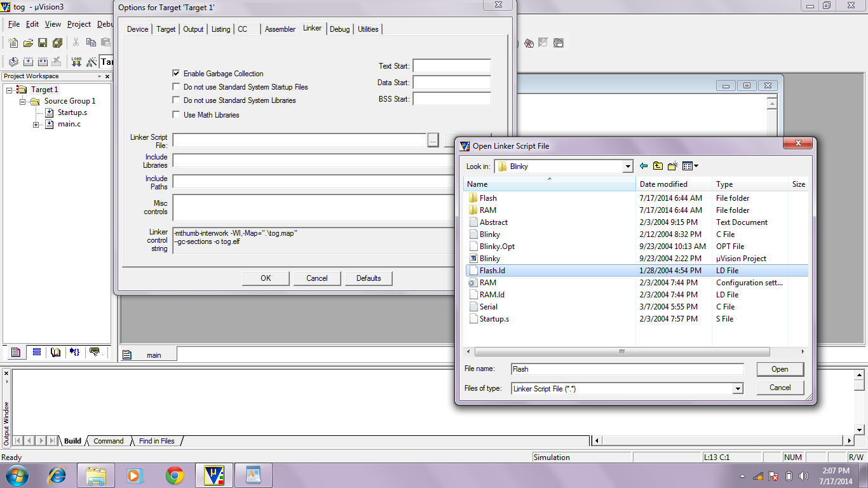Image resolution: width=868 pixels, height=488 pixels.
Task: Expand the main.c tree node
Action: (x=36, y=125)
